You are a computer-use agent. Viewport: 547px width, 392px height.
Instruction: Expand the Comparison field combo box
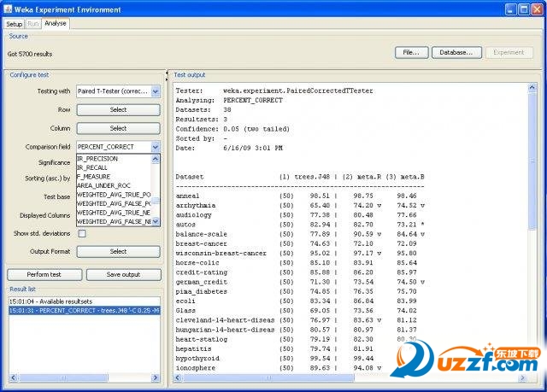156,147
